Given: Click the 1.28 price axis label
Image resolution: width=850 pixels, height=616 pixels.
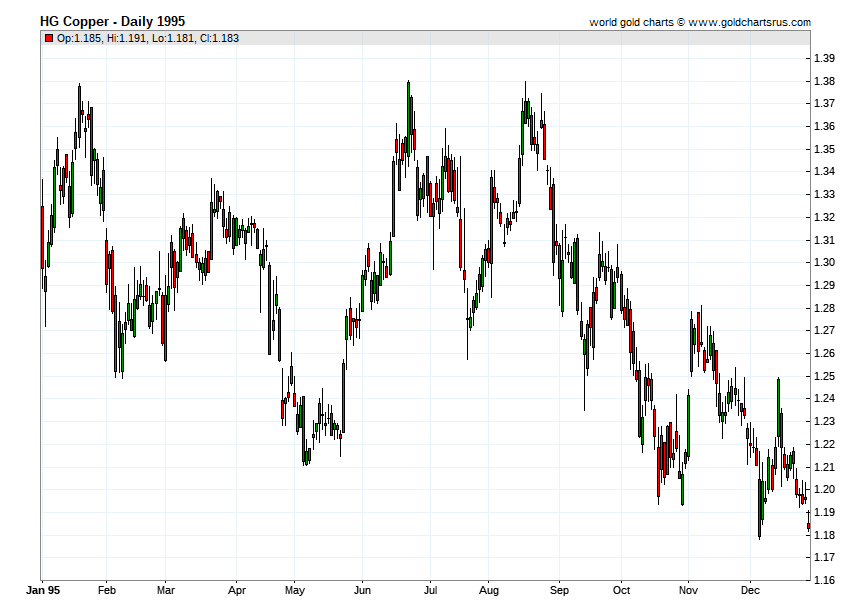Looking at the screenshot, I should point(825,308).
